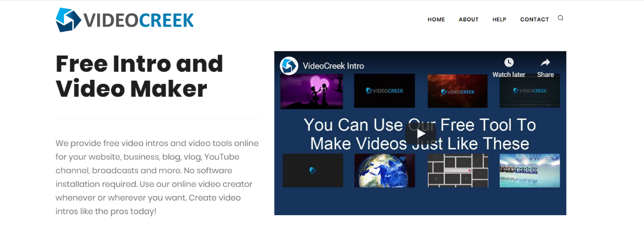Click the 'Free Intro and Video Maker' heading

point(139,76)
